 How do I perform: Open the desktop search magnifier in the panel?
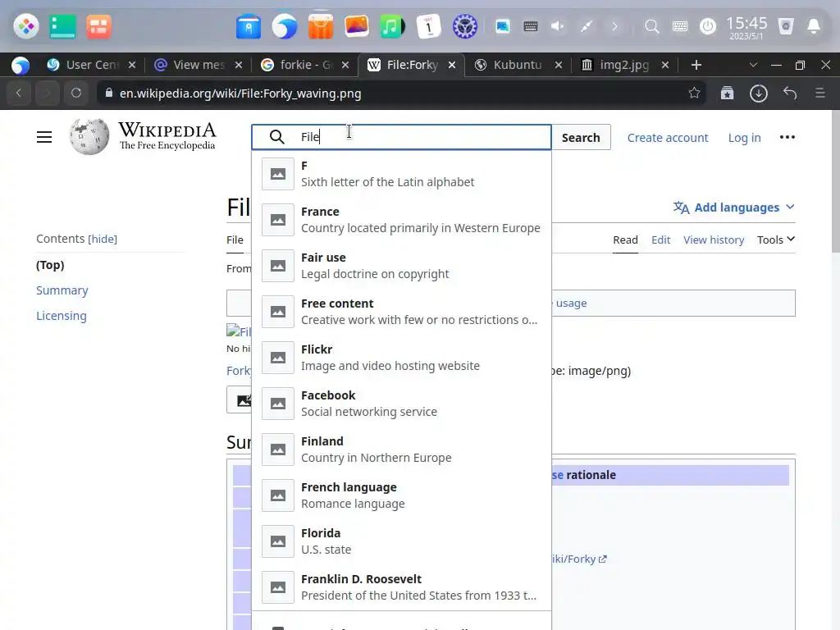pos(651,26)
